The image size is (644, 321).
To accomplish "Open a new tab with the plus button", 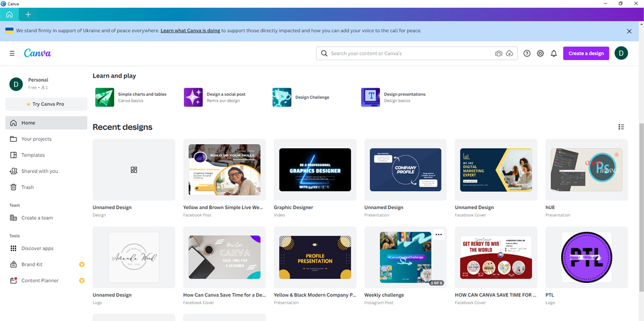I will 28,14.
